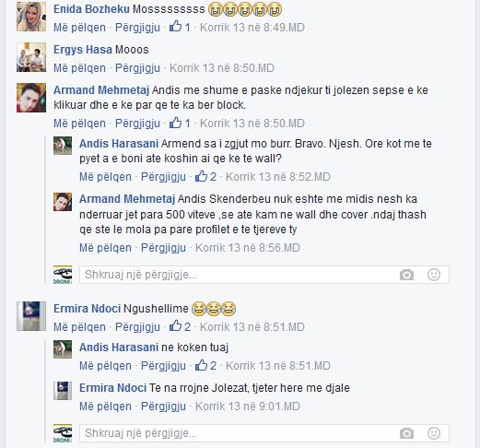Attach photo in bottom reply box

pyautogui.click(x=406, y=433)
